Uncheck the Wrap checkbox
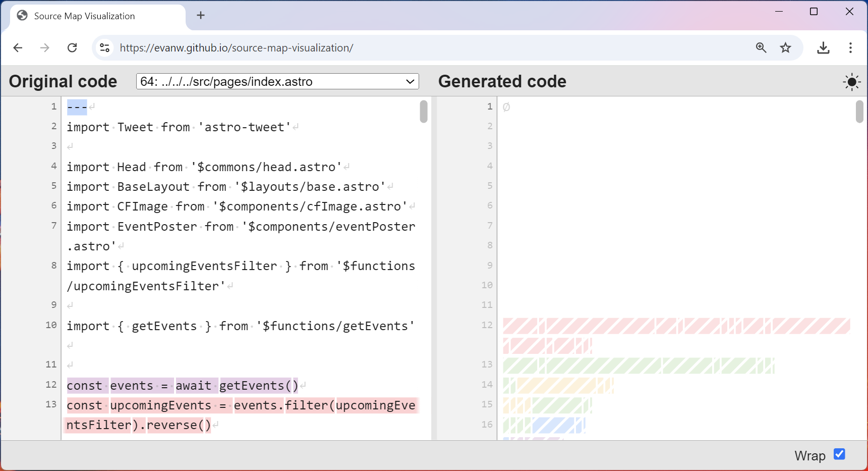This screenshot has height=471, width=868. (x=839, y=454)
